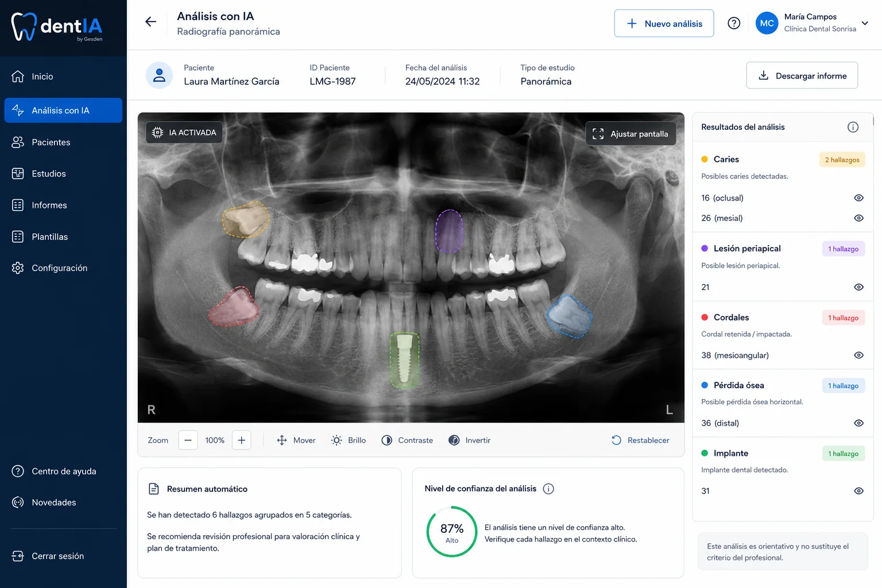Toggle visibility of caries 26 (mesial)
Viewport: 882px width, 588px height.
[859, 218]
